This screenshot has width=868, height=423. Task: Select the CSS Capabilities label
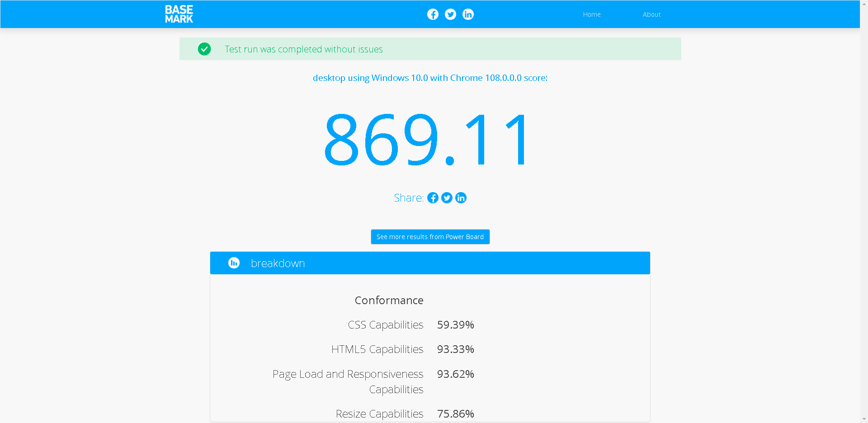386,325
